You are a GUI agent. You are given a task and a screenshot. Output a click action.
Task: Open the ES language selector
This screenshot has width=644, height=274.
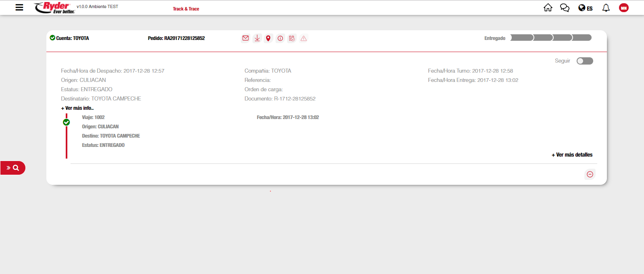[x=585, y=8]
